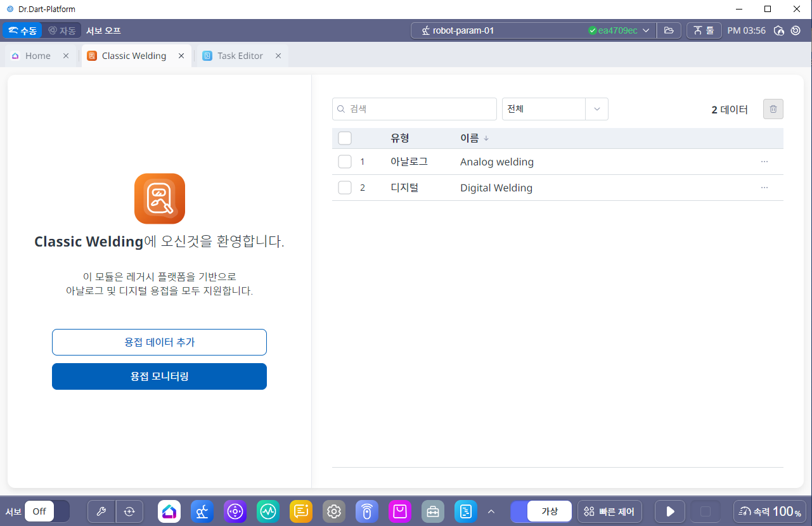Toggle the servo Off switch
This screenshot has width=812, height=526.
47,511
